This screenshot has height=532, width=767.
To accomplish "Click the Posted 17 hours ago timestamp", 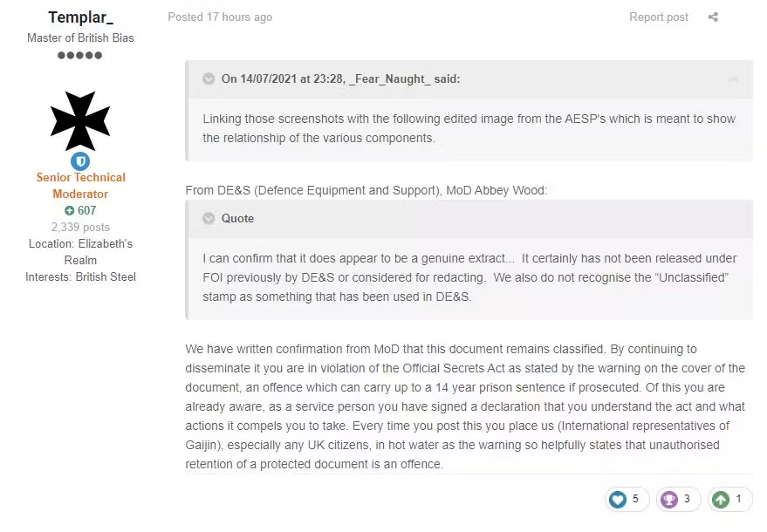I will pyautogui.click(x=220, y=17).
